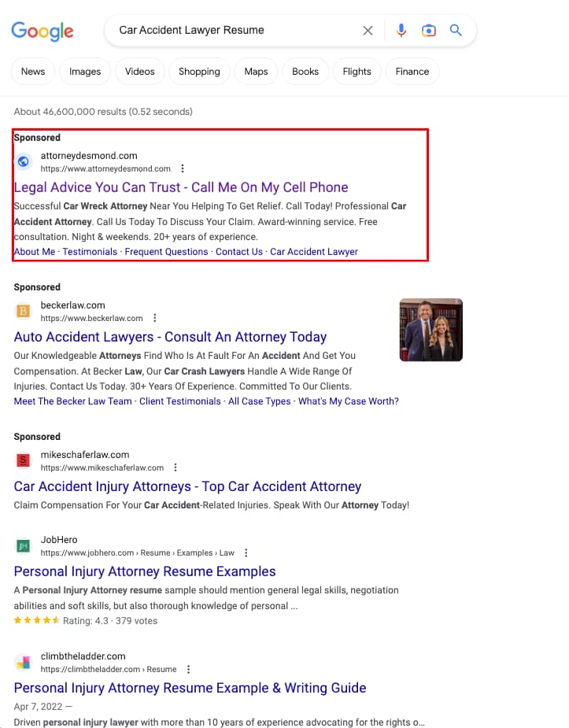
Task: Switch to the Shopping tab
Action: point(199,72)
